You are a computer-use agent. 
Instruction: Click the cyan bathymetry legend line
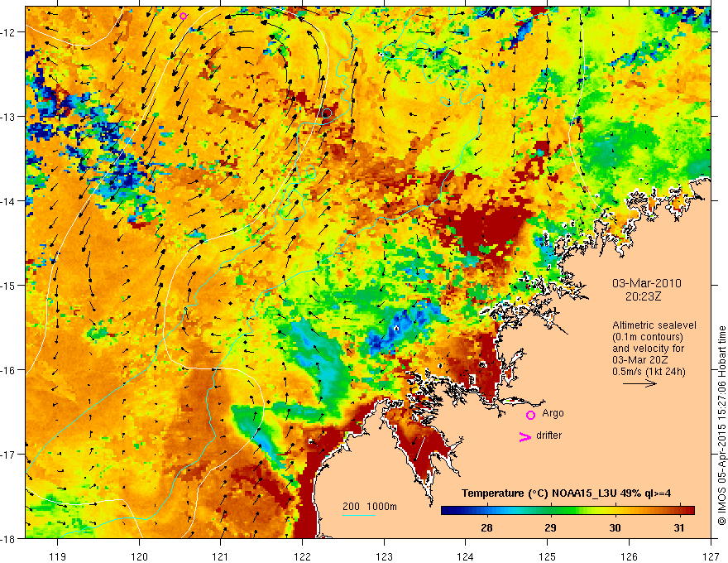click(x=359, y=515)
